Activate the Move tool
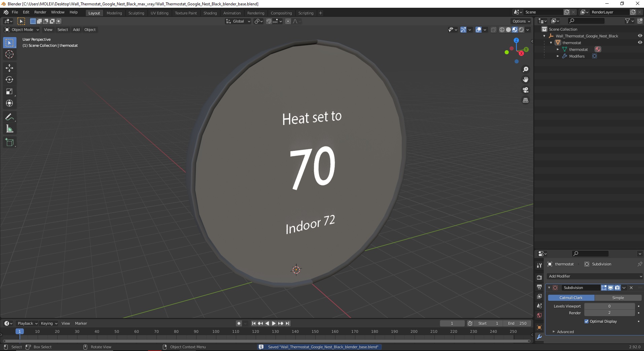The width and height of the screenshot is (644, 351). point(9,68)
